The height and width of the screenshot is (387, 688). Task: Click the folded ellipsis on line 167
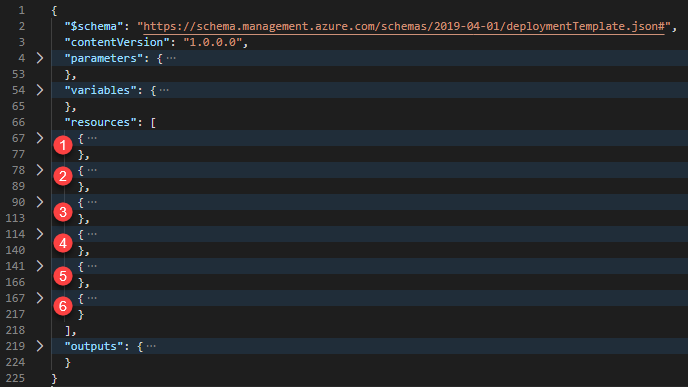[92, 298]
